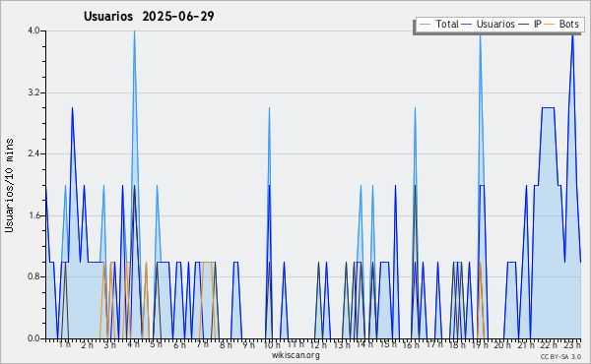Click the '22 h' x-axis label
The width and height of the screenshot is (591, 364).
[x=549, y=344]
